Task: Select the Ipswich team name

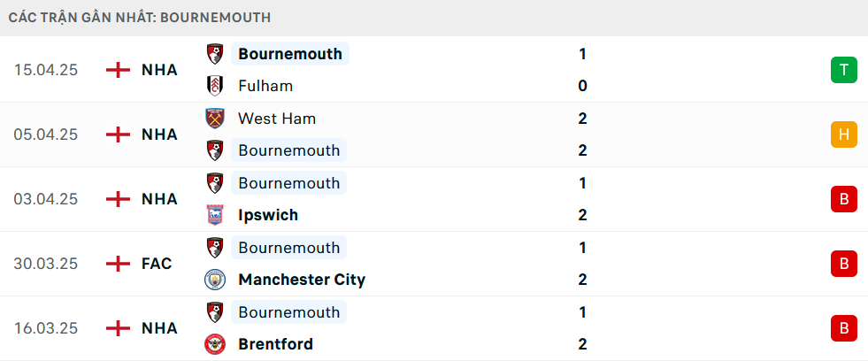Action: [x=268, y=215]
